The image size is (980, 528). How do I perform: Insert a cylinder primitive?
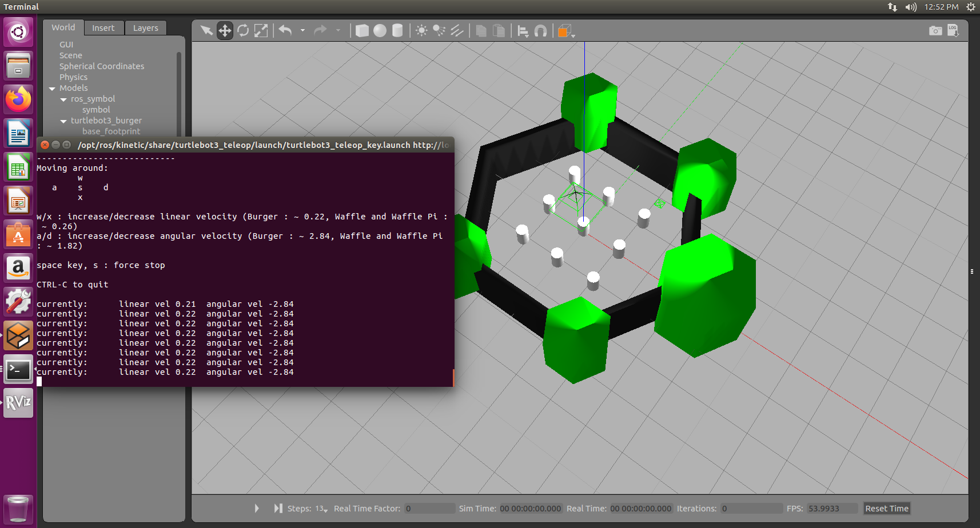[x=397, y=30]
